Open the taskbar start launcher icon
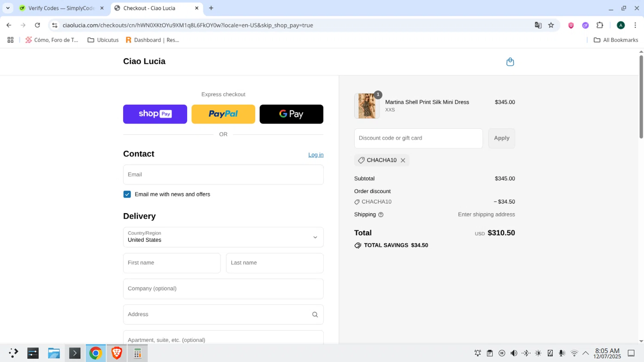This screenshot has width=644, height=362. tap(13, 353)
